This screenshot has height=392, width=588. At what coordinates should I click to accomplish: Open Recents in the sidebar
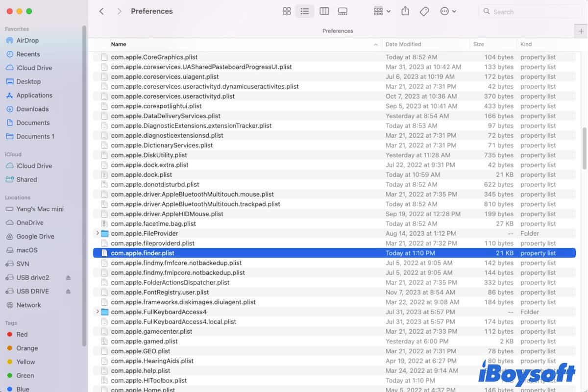pyautogui.click(x=28, y=54)
